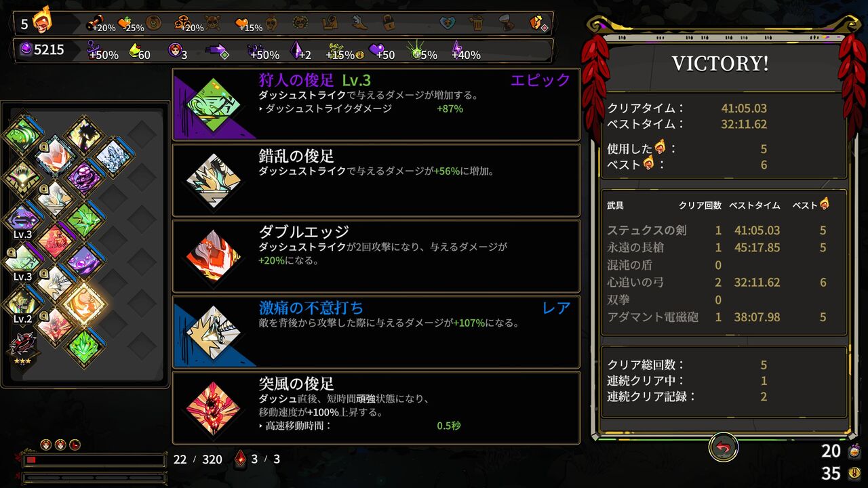Select the ダブルエッジ boon entry
This screenshot has width=868, height=488.
[x=376, y=256]
